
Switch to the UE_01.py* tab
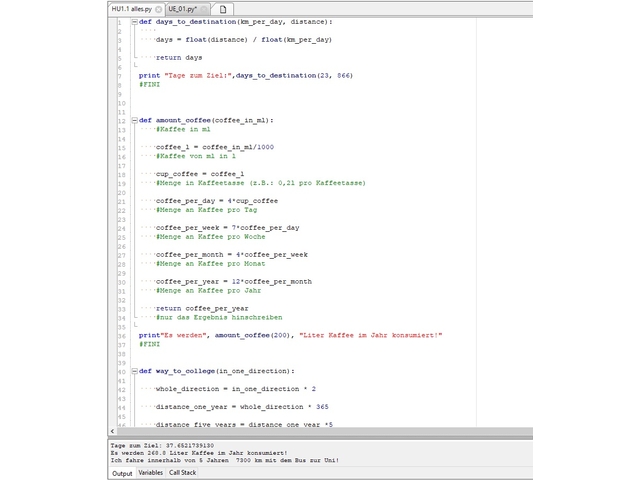[182, 9]
